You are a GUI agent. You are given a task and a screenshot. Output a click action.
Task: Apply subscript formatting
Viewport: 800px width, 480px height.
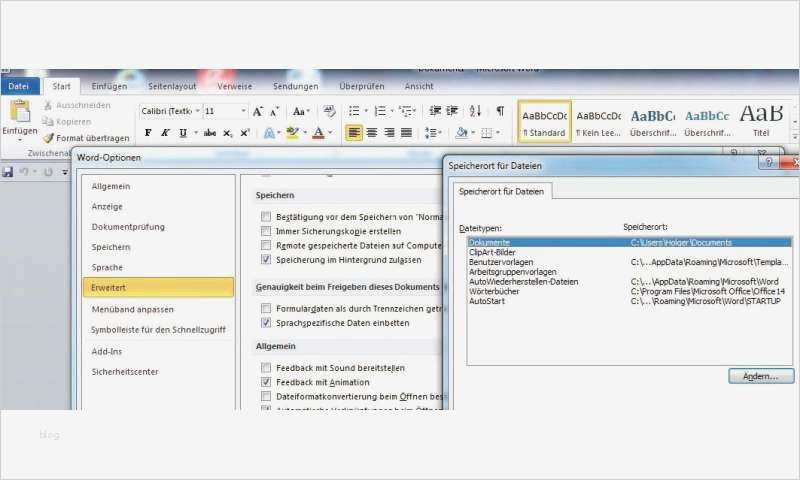pyautogui.click(x=228, y=133)
